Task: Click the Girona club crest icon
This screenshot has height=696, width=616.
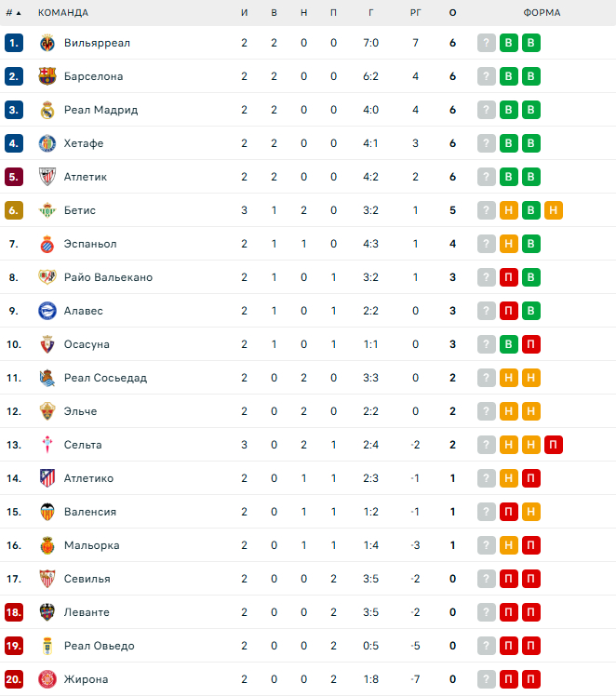Action: (47, 679)
